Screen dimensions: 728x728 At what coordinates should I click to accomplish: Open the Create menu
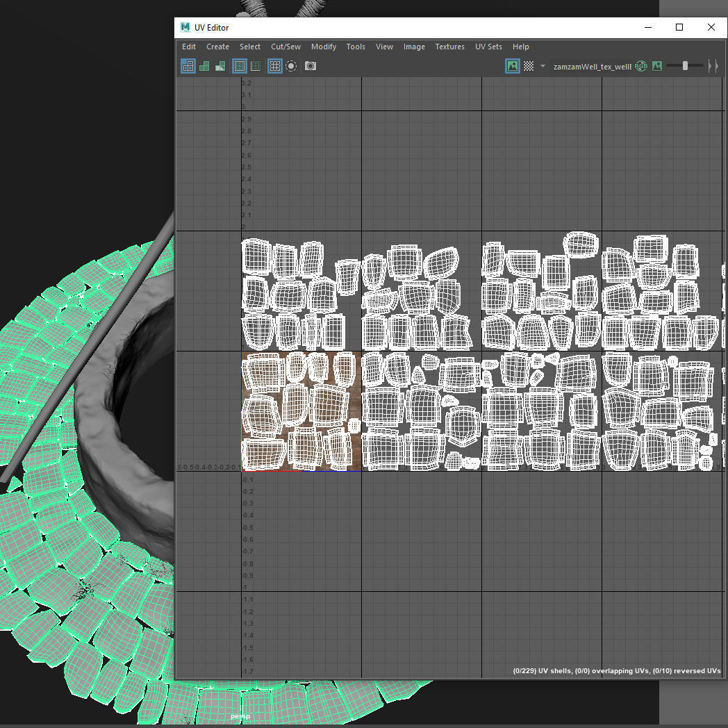tap(217, 47)
